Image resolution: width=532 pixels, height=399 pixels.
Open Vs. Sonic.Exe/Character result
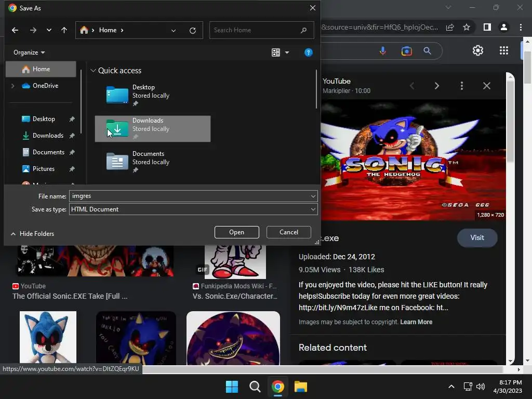tap(235, 296)
